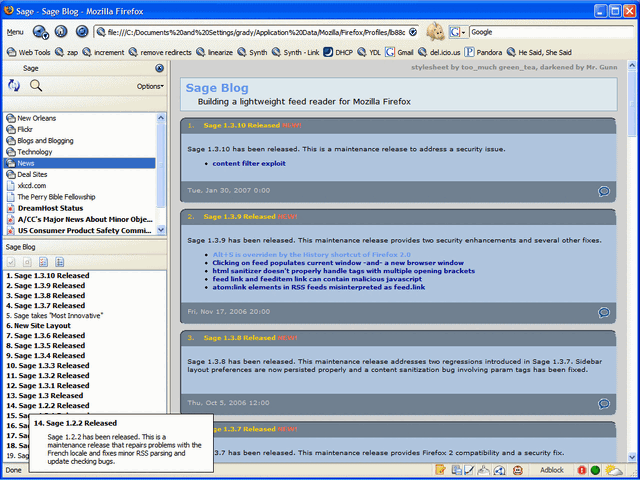The width and height of the screenshot is (640, 480).
Task: Open the content filter exploit link
Action: [x=249, y=164]
